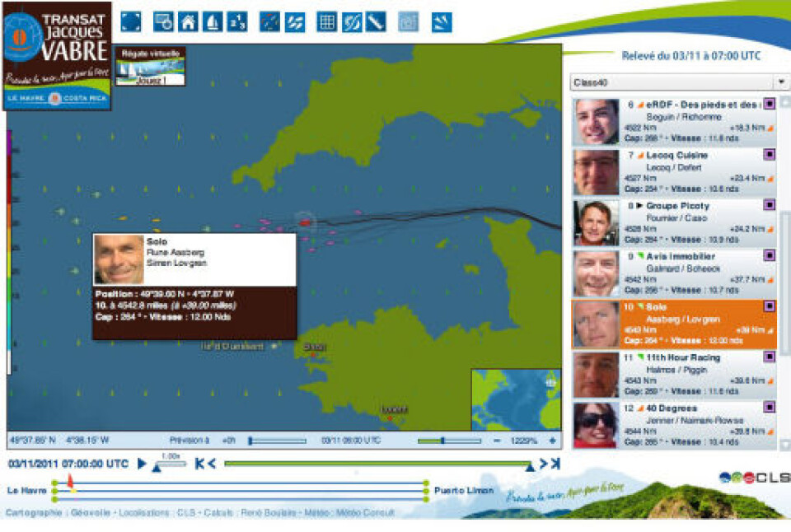Toggle the Solo boat checkbox in list

click(x=770, y=306)
